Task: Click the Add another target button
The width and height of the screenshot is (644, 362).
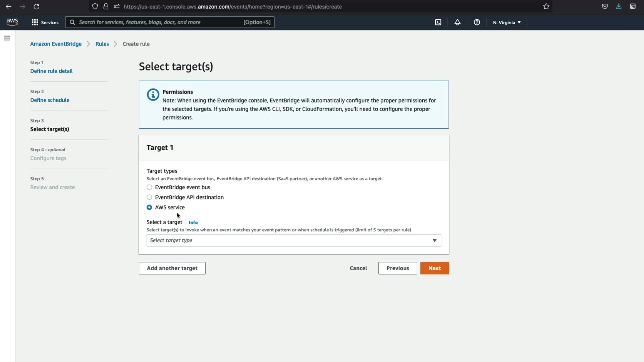Action: pos(172,268)
